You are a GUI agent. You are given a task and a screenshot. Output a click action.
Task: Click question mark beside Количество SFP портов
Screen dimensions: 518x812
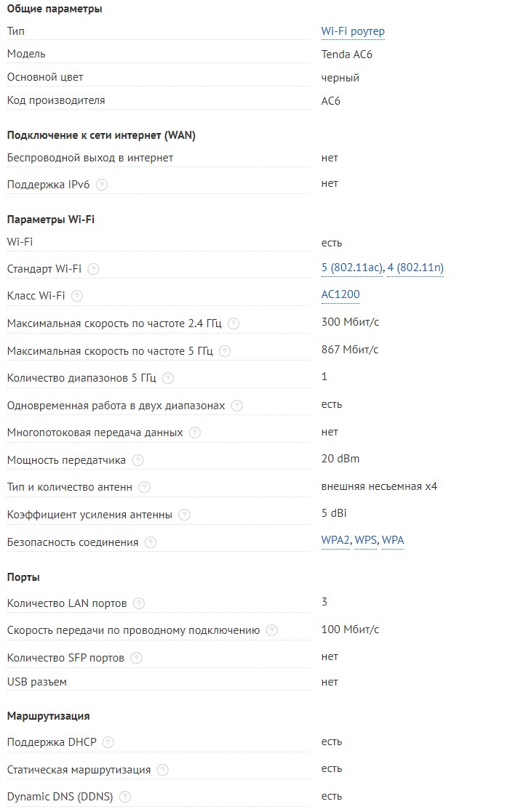click(x=136, y=658)
